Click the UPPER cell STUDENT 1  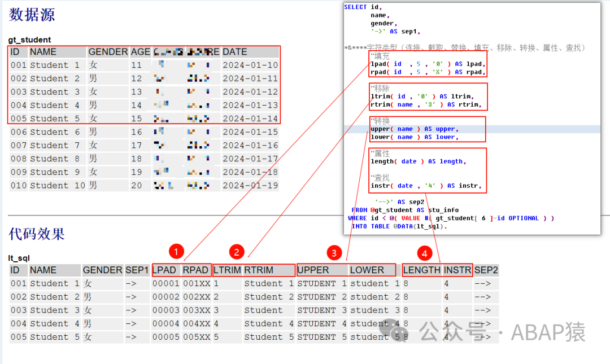[x=322, y=283]
